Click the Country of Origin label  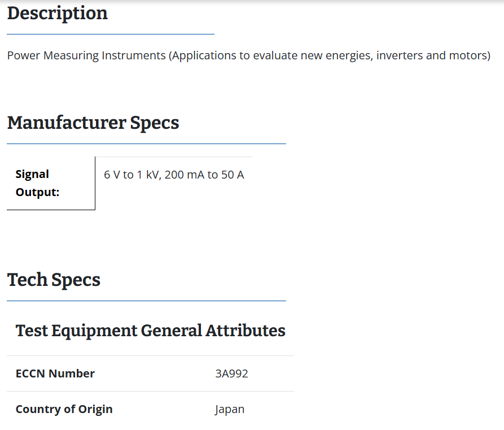click(x=64, y=410)
